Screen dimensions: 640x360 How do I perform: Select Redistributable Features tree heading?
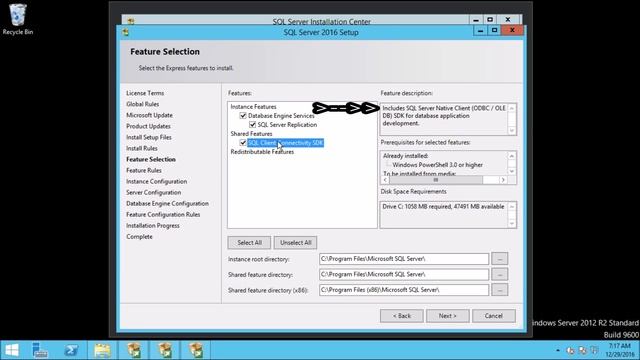pyautogui.click(x=262, y=152)
